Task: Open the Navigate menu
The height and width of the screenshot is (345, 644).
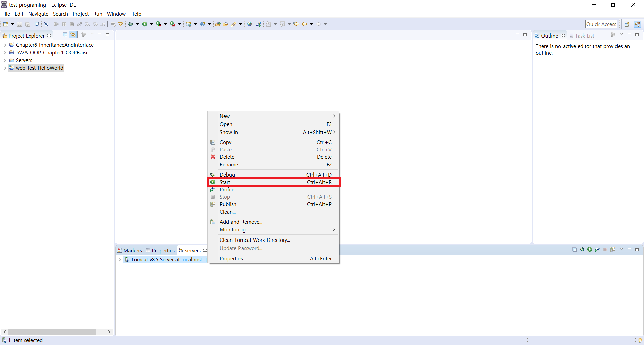Action: (38, 14)
